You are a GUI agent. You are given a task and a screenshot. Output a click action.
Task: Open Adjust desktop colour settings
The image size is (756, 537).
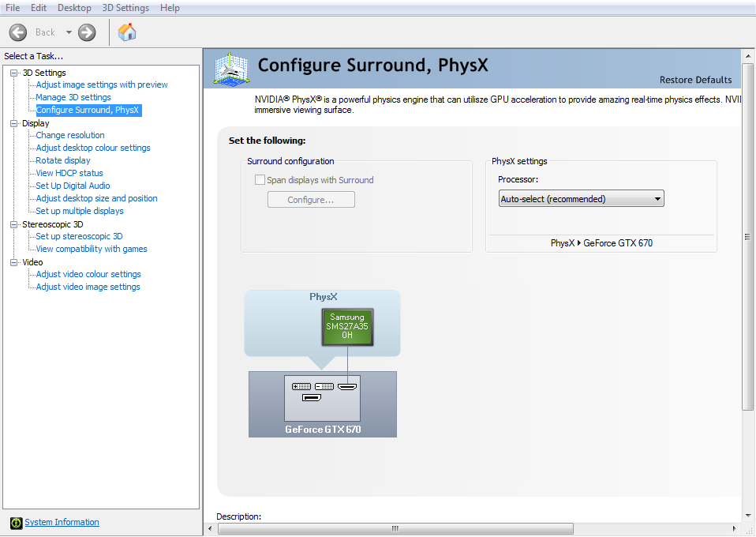(93, 148)
